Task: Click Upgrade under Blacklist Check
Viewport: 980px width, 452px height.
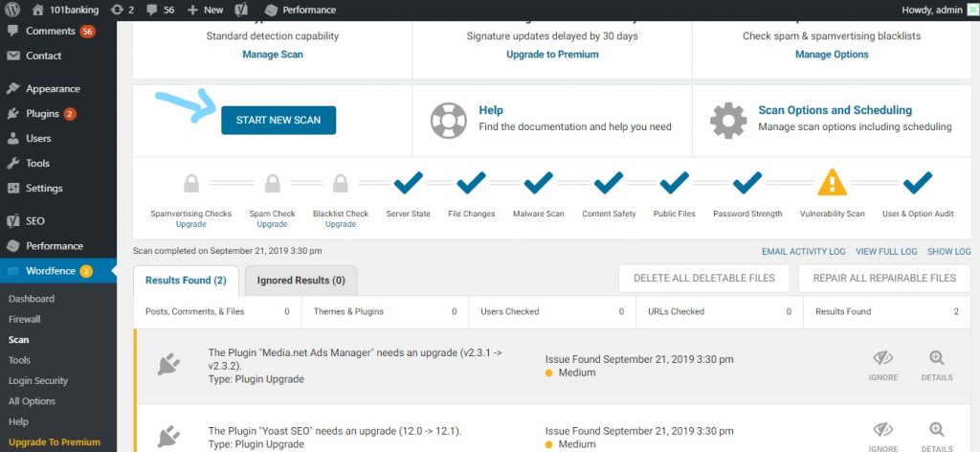Action: click(x=341, y=224)
